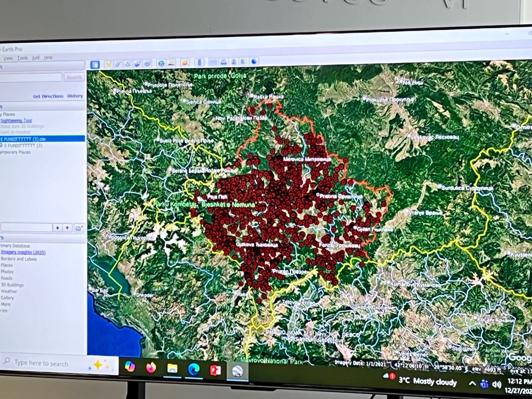532x399 pixels.
Task: Show historical imagery clock icon
Action: [161, 63]
